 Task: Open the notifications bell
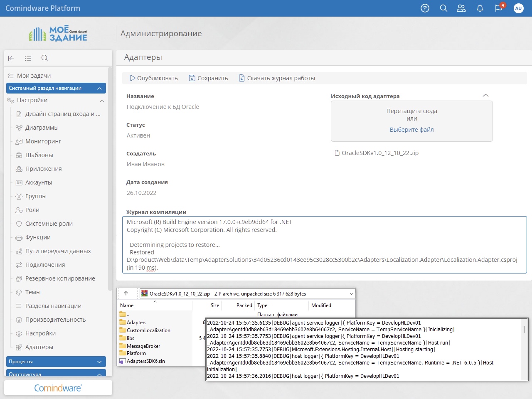(480, 8)
